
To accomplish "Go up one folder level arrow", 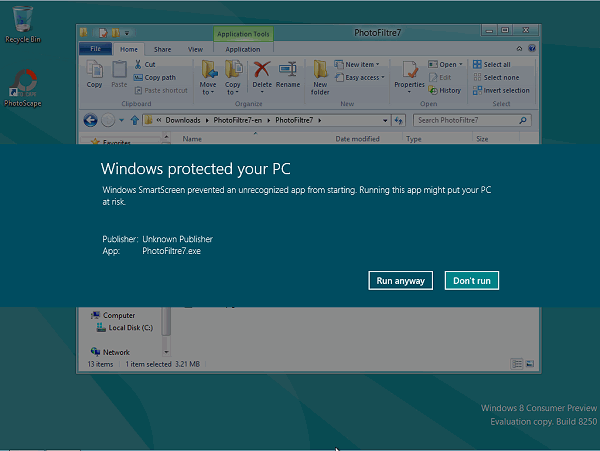I will pos(134,120).
